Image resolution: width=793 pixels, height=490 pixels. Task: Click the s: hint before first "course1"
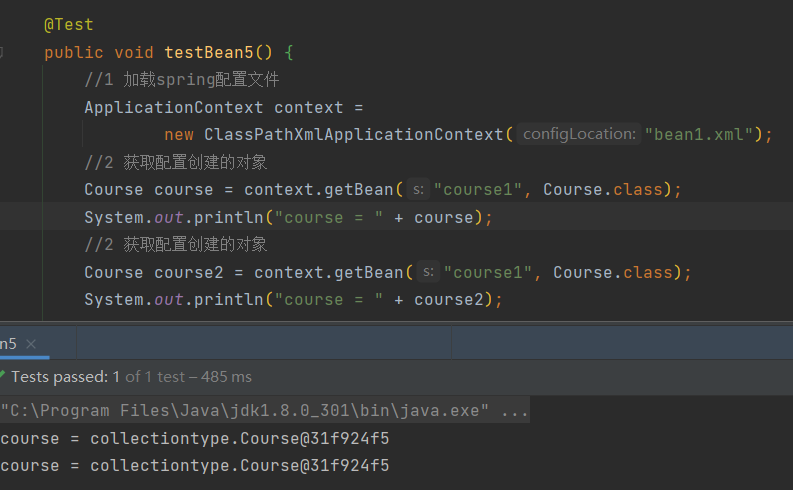(418, 189)
